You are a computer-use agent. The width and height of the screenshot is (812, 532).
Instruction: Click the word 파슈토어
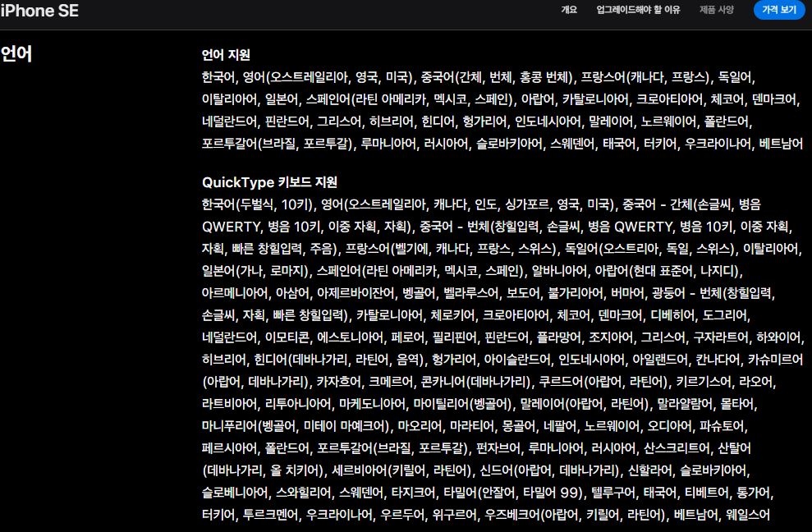pos(722,427)
